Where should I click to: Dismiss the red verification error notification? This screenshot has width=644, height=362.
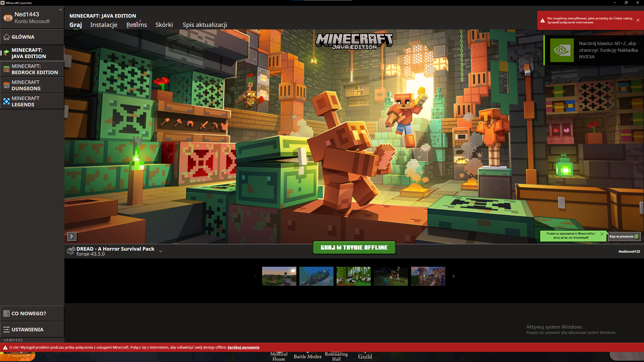[x=638, y=20]
